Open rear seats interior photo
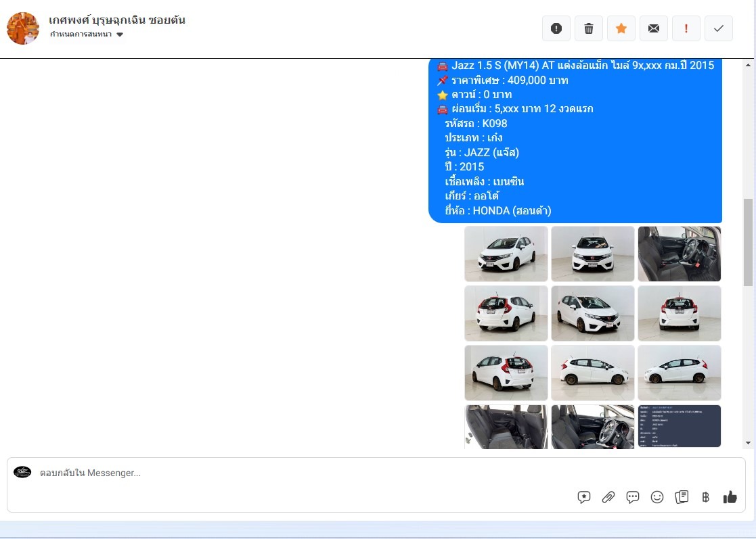The width and height of the screenshot is (756, 539). pyautogui.click(x=506, y=427)
